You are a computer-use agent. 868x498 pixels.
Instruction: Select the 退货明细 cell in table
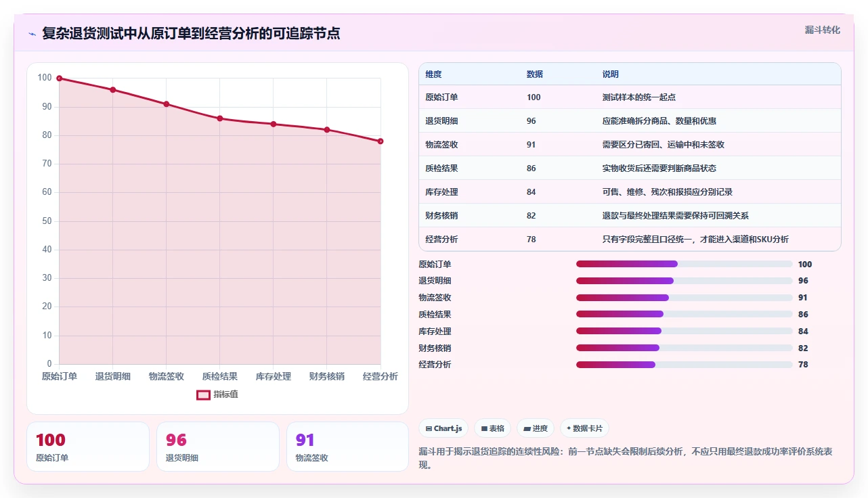[470, 121]
